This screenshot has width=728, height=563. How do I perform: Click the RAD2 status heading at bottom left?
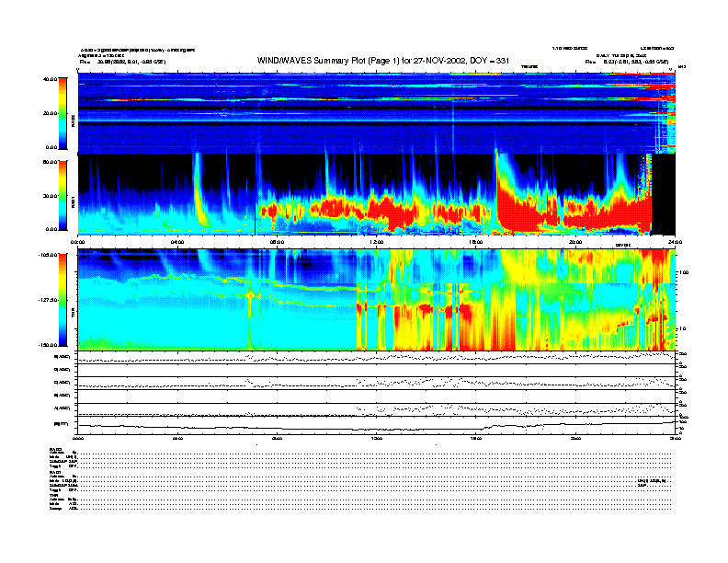point(56,447)
